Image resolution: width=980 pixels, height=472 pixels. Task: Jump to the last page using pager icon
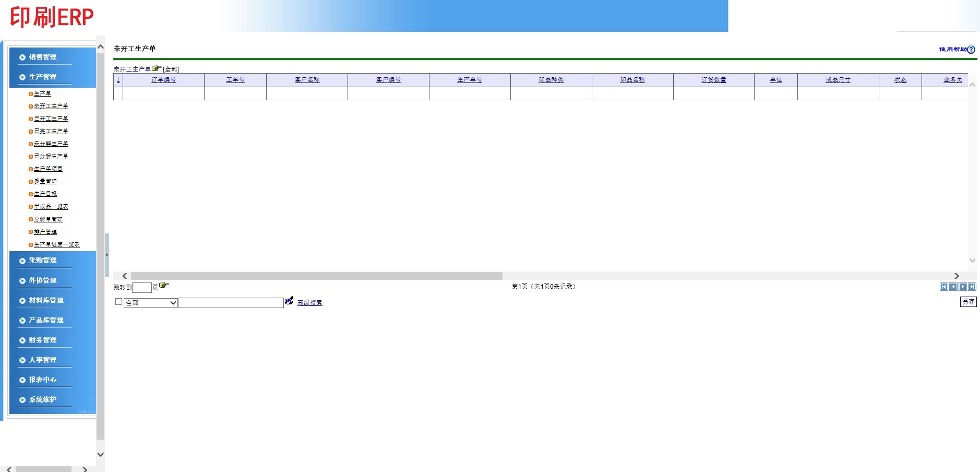click(972, 287)
